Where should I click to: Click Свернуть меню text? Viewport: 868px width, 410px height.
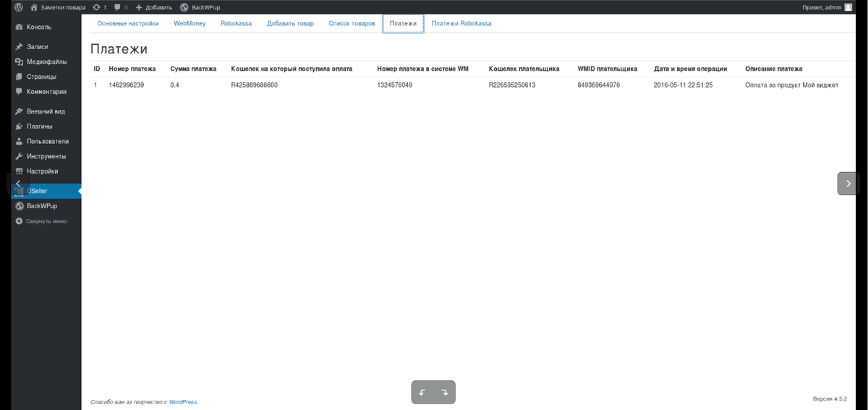point(47,221)
